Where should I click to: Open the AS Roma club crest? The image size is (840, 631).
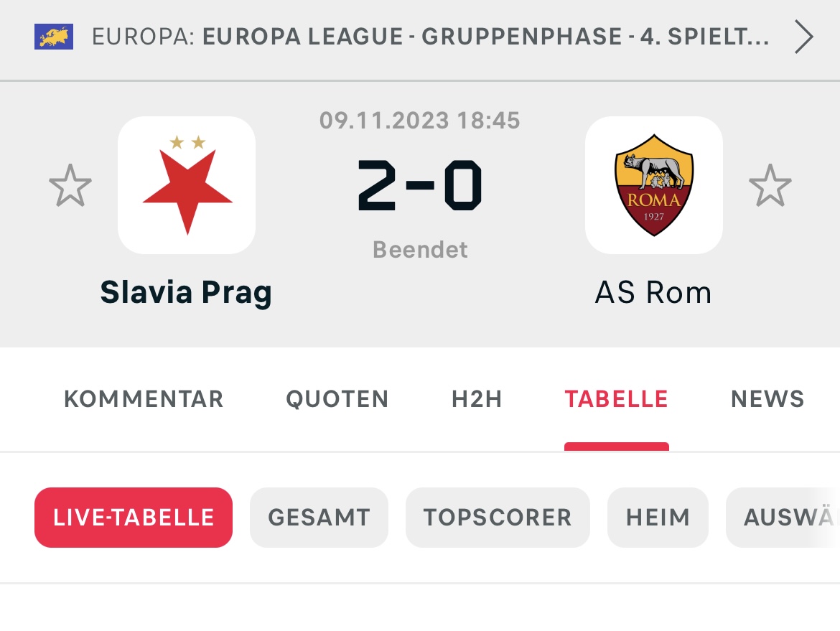(653, 184)
